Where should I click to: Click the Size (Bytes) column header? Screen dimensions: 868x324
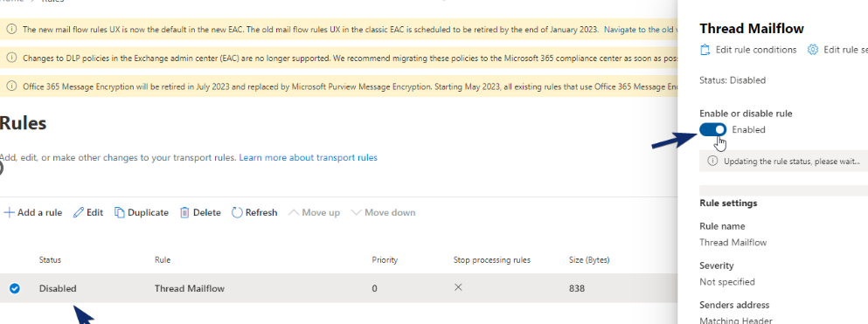[589, 260]
